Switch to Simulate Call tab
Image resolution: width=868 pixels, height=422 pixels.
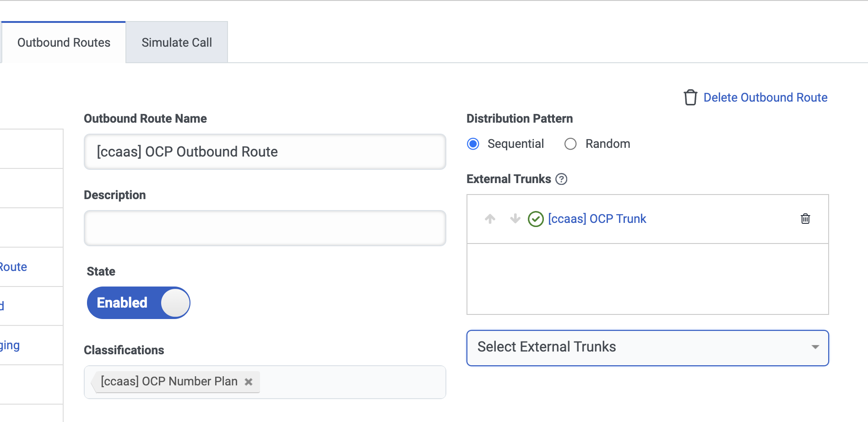[177, 43]
